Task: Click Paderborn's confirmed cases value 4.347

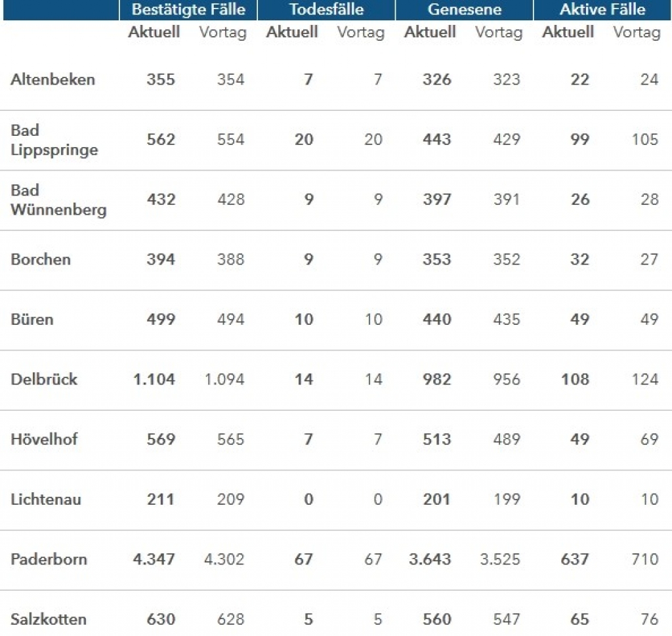Action: (154, 560)
